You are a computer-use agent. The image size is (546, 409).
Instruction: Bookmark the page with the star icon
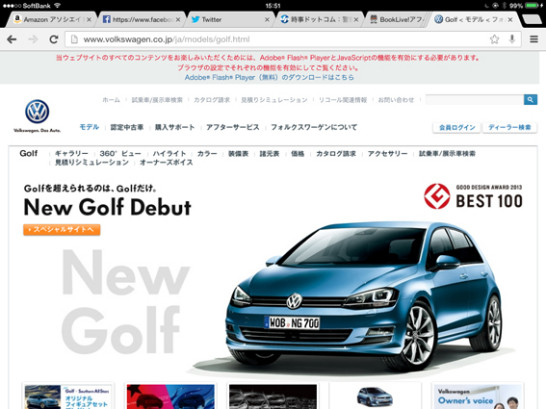tap(494, 39)
